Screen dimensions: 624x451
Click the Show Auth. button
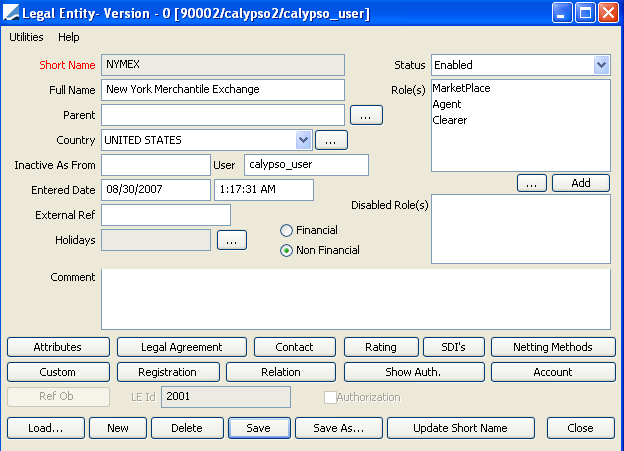[414, 372]
